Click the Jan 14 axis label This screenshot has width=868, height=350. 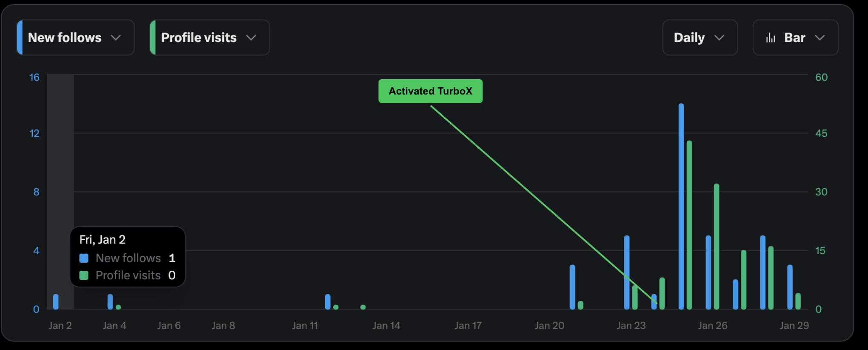(x=386, y=326)
